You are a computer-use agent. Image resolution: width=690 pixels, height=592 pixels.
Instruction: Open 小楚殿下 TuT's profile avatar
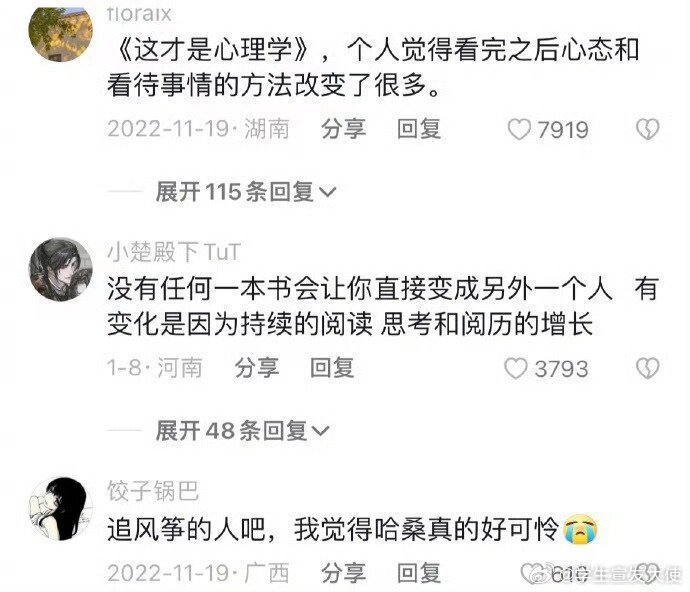61,269
